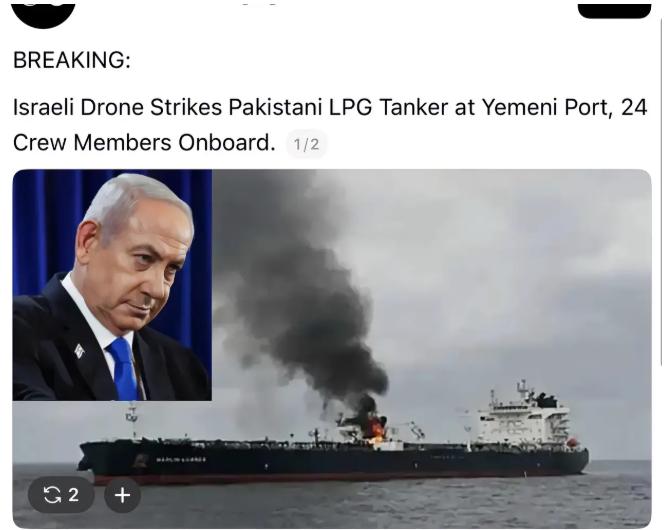Click the grey sea below the tanker
The width and height of the screenshot is (667, 530).
(x=383, y=504)
